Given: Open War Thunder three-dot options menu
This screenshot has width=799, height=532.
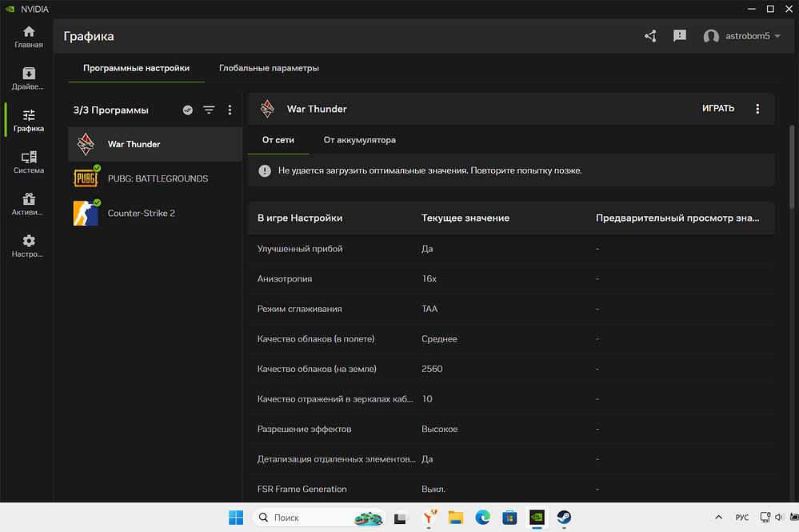Looking at the screenshot, I should coord(757,109).
